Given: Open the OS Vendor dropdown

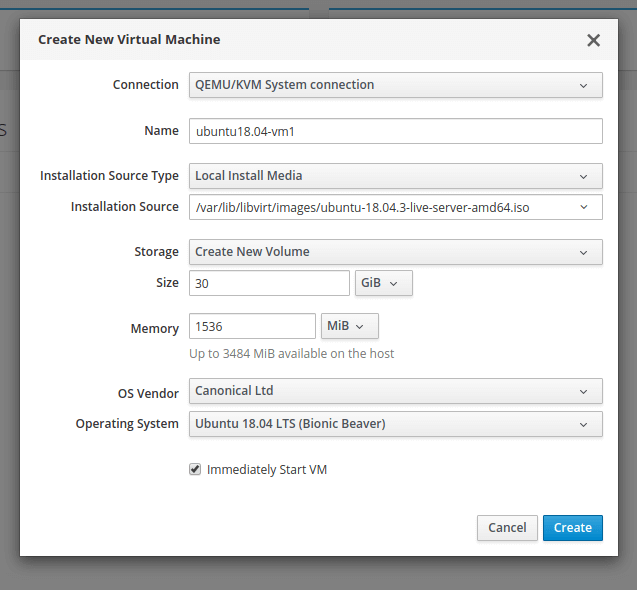Looking at the screenshot, I should coord(395,391).
